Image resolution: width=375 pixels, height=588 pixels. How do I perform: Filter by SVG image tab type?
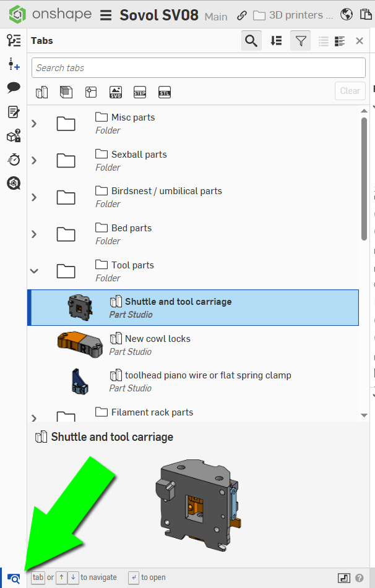116,92
